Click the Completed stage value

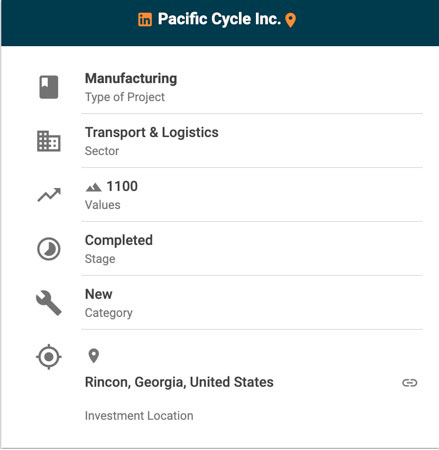[x=119, y=241]
